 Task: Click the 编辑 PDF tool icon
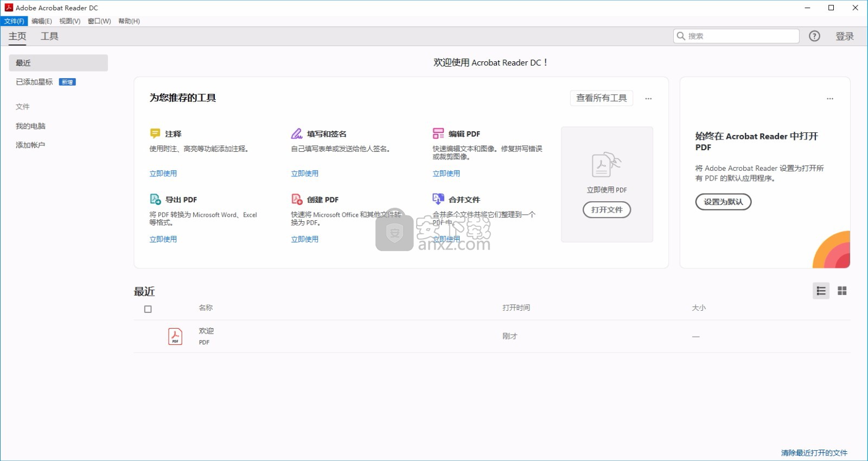(438, 133)
